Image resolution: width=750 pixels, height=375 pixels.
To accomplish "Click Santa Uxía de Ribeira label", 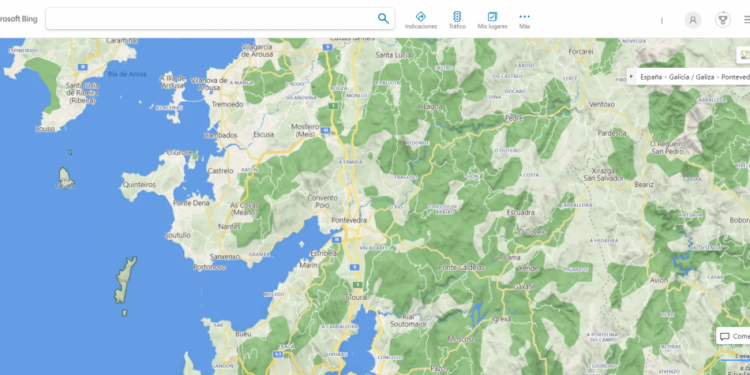I will point(84,93).
